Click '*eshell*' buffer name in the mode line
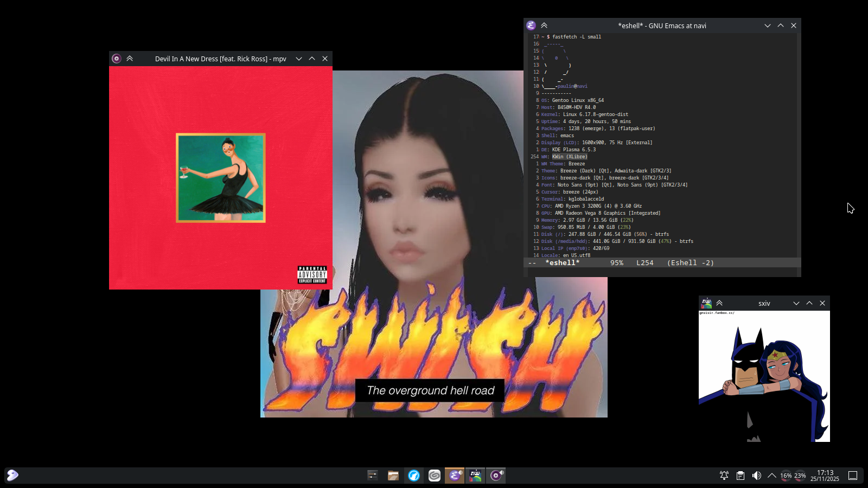Screen dimensions: 868x488 563,263
